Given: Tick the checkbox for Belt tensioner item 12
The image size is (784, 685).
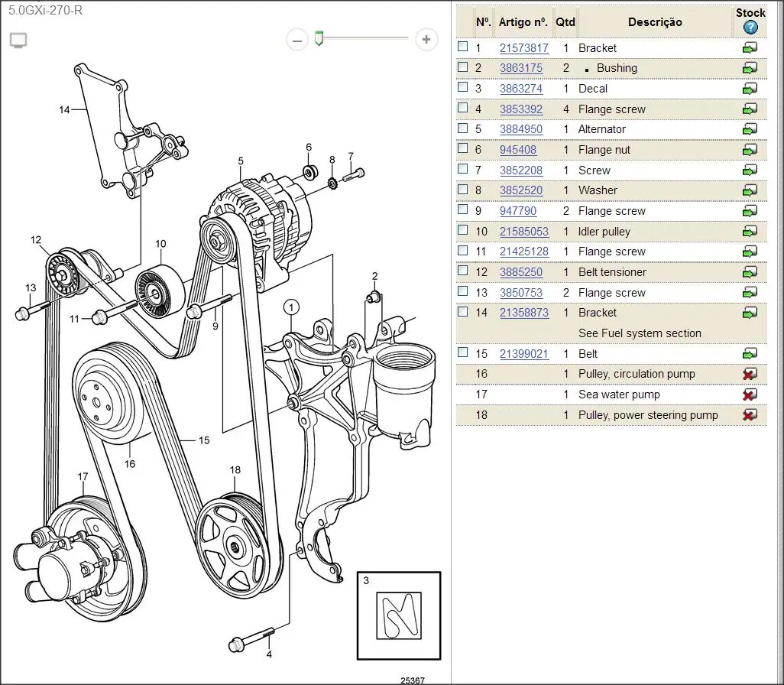Looking at the screenshot, I should pyautogui.click(x=463, y=271).
